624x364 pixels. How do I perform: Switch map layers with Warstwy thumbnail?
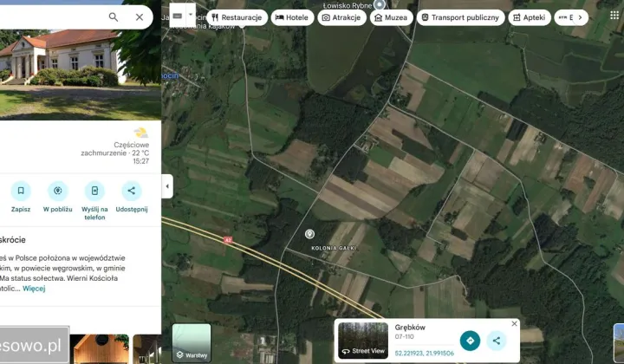(x=192, y=342)
